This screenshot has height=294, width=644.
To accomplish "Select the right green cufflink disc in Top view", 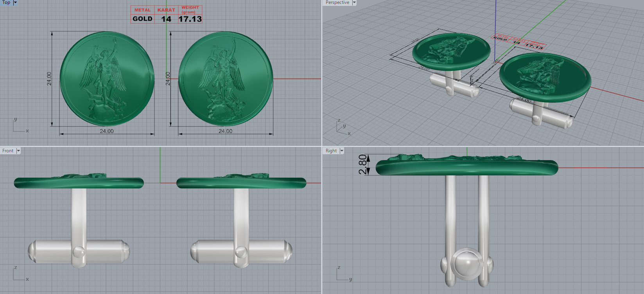I will [x=226, y=79].
